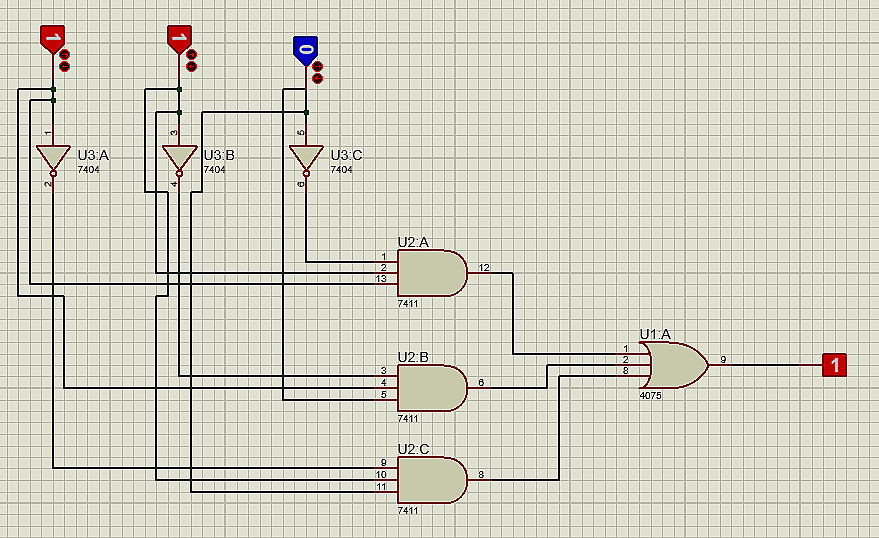879x538 pixels.
Task: Click the U3:A reference label
Action: click(93, 155)
